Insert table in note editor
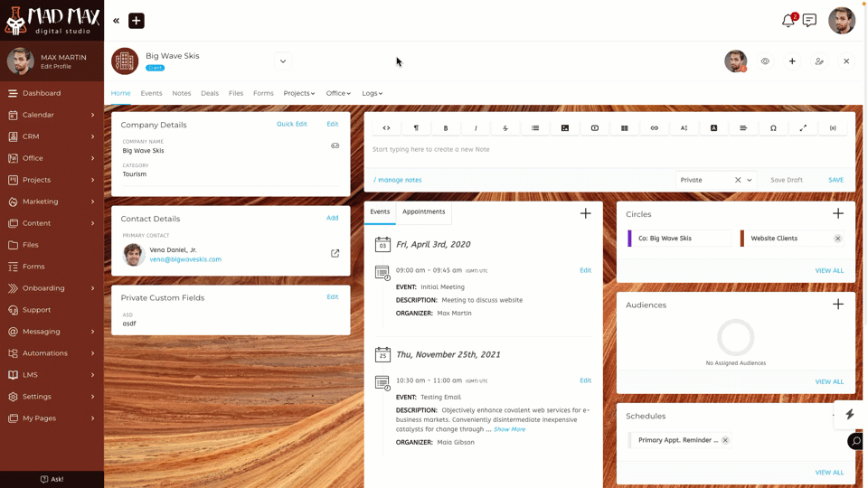This screenshot has height=488, width=868. click(x=625, y=127)
